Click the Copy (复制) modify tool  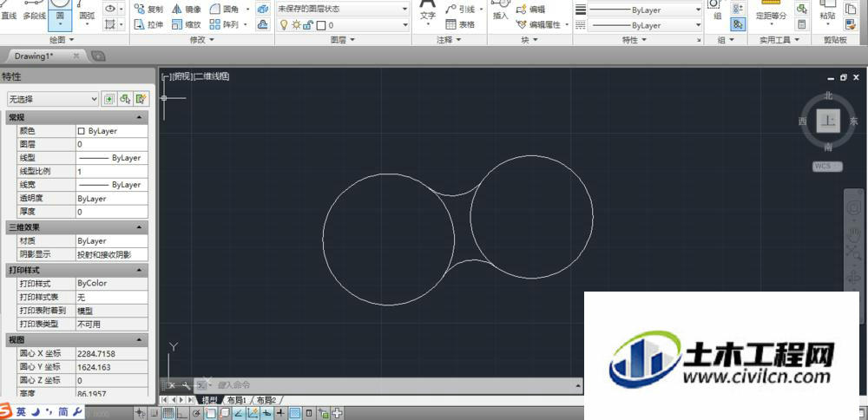pyautogui.click(x=149, y=10)
